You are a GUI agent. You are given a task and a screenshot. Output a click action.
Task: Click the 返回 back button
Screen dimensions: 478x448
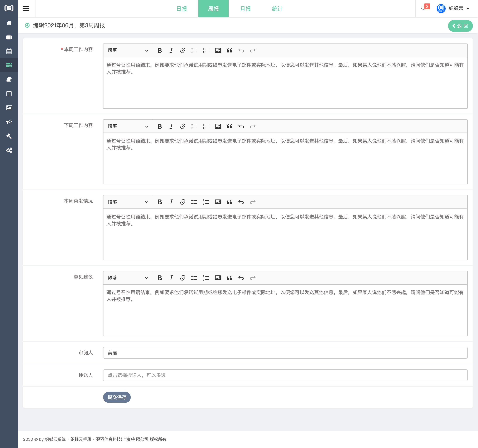tap(460, 26)
